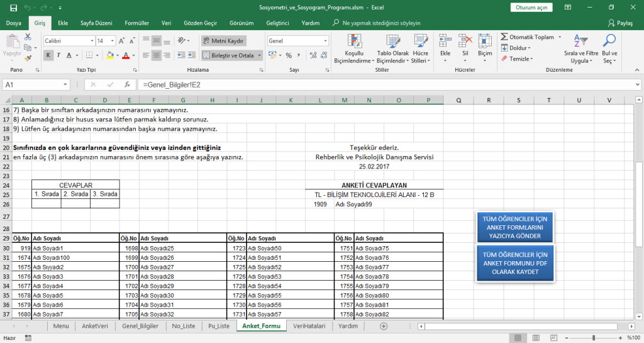Open the font size 14 dropdown
644x343 pixels.
(x=112, y=41)
